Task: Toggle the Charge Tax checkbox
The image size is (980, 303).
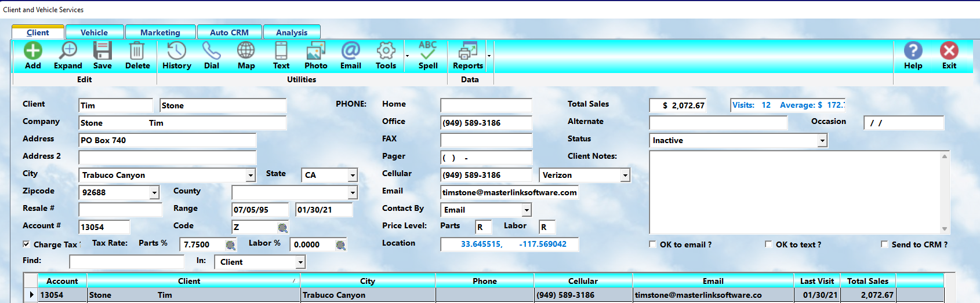Action: click(x=26, y=244)
